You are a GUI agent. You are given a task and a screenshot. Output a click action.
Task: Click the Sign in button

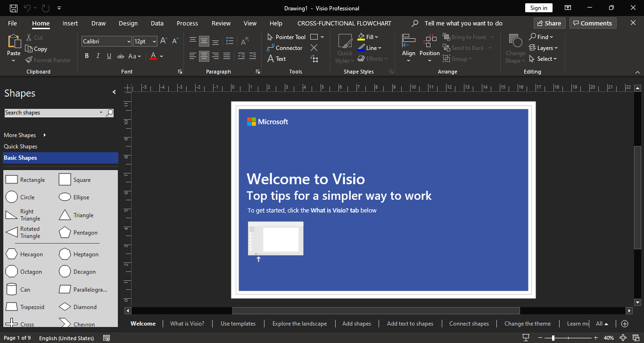(538, 8)
